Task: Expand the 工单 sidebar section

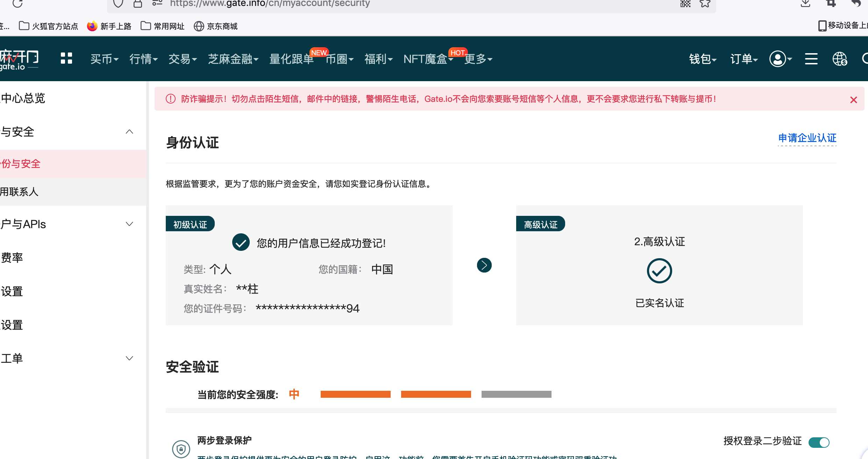Action: 129,358
